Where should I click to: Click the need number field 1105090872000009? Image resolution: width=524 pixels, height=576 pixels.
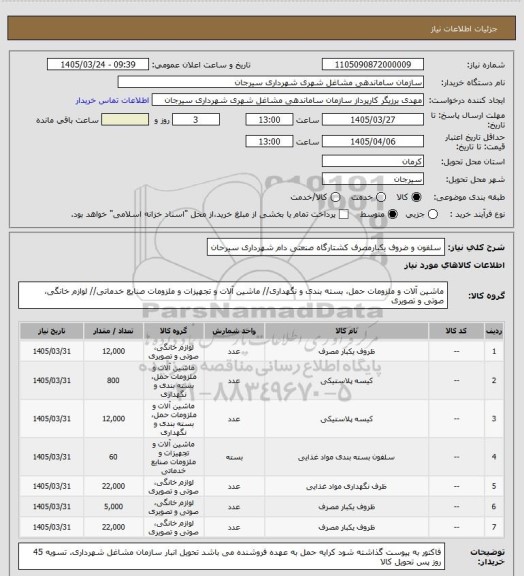373,64
